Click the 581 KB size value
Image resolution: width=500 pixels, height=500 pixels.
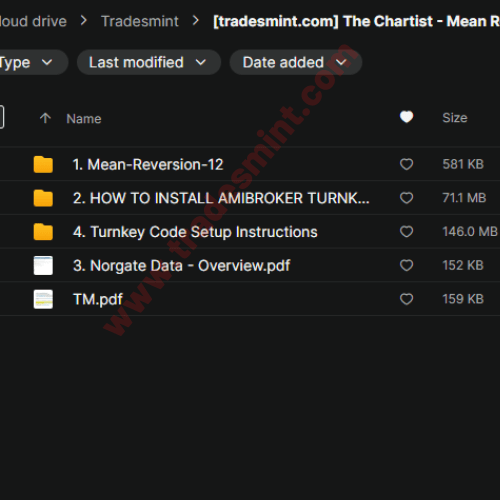[463, 164]
